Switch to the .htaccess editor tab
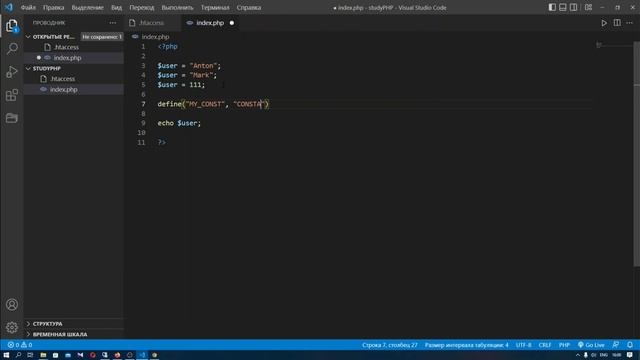Image resolution: width=640 pixels, height=360 pixels. (x=152, y=23)
